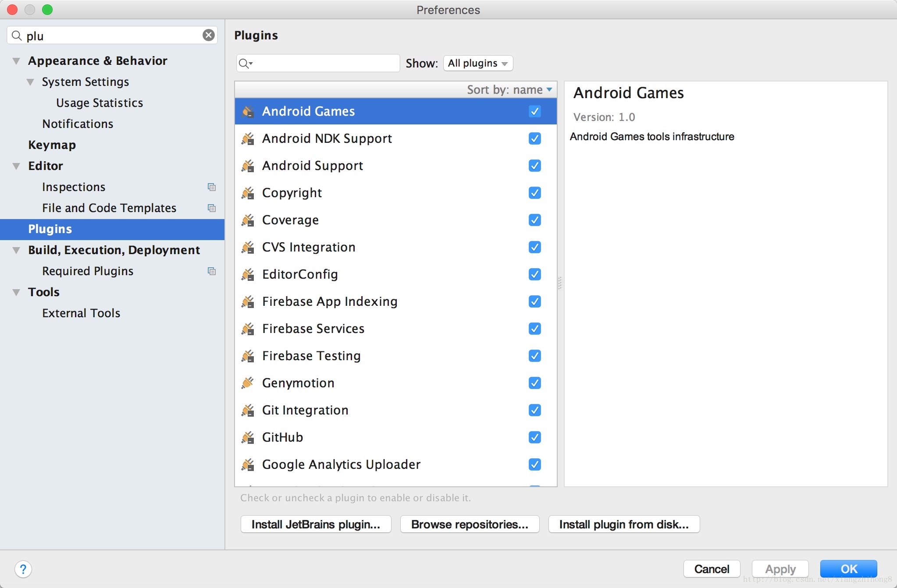897x588 pixels.
Task: Open the Keymap settings page
Action: pos(52,145)
